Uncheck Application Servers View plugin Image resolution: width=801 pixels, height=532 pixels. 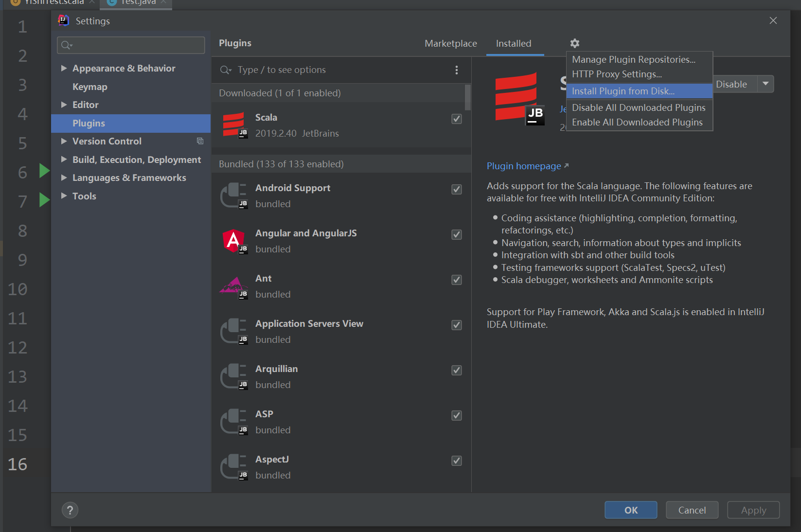pos(457,325)
